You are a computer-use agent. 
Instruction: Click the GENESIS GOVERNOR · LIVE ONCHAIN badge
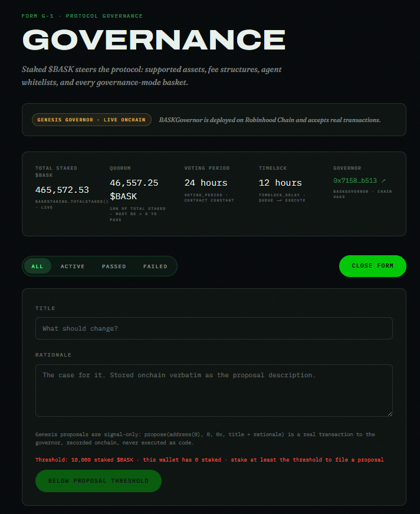click(91, 120)
